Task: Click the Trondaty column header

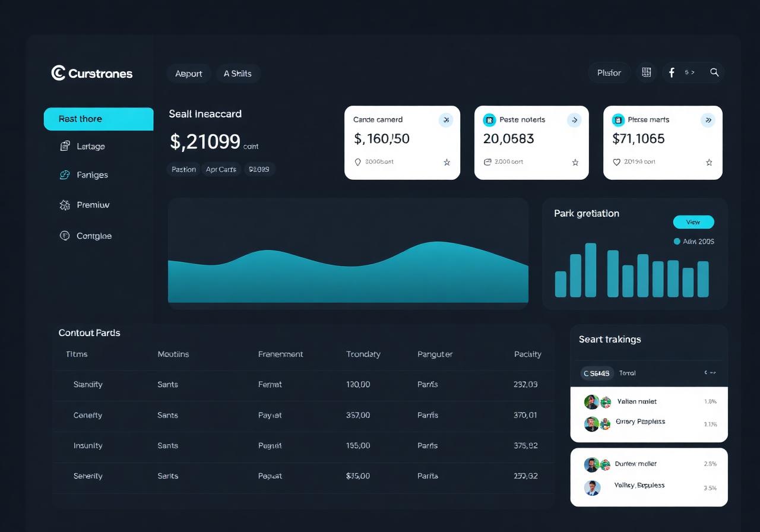Action: click(363, 354)
